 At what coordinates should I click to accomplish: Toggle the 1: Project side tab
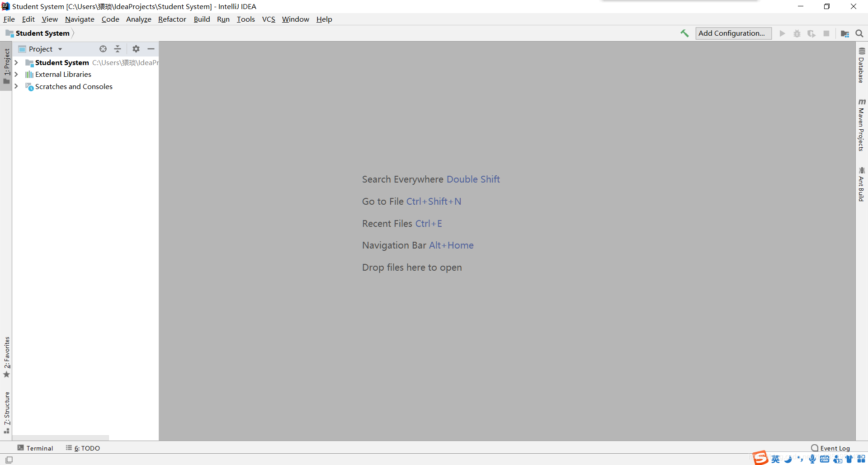(x=6, y=66)
